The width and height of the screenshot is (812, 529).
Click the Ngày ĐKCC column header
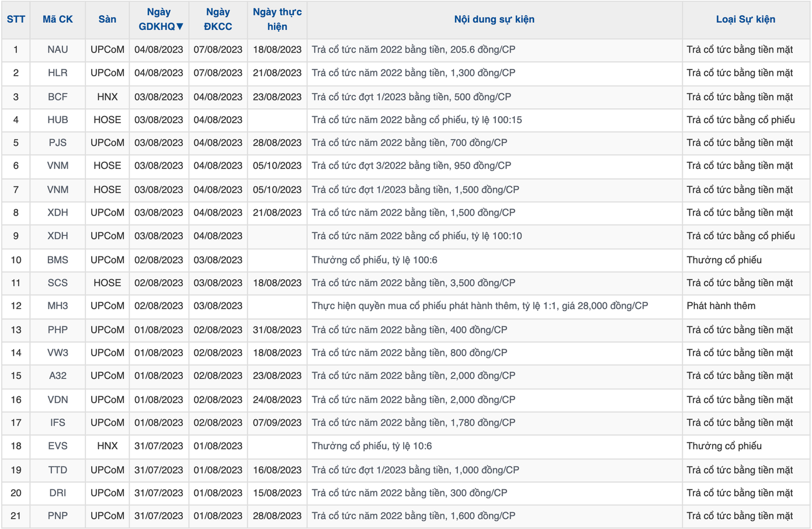pyautogui.click(x=218, y=19)
